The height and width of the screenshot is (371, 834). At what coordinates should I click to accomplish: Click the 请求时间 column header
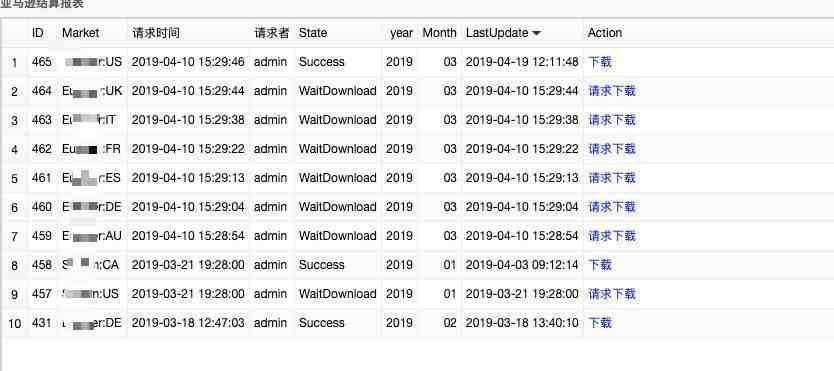(x=156, y=33)
